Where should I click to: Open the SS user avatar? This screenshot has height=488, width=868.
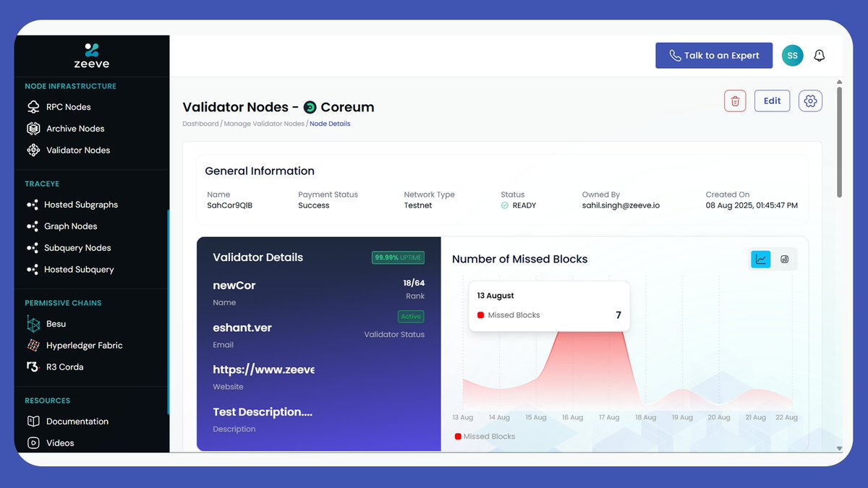pos(793,56)
